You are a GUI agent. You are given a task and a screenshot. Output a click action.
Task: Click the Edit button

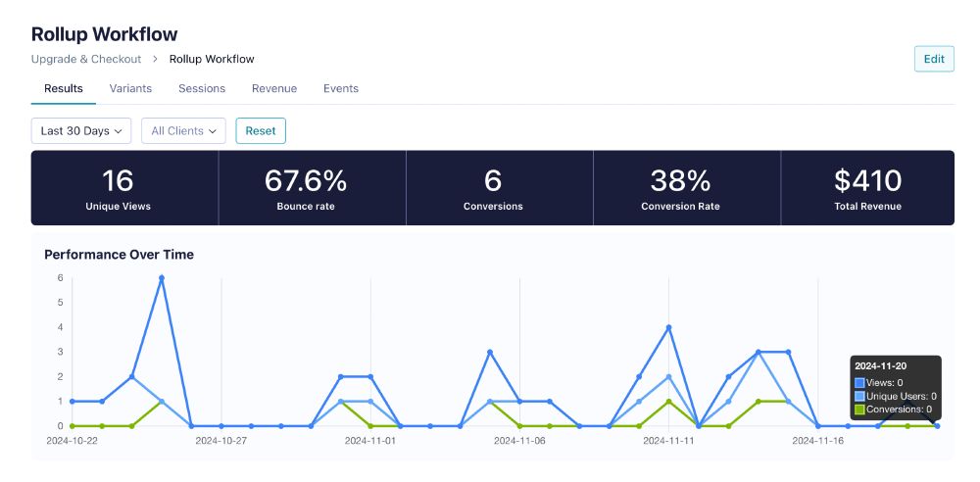click(x=934, y=59)
